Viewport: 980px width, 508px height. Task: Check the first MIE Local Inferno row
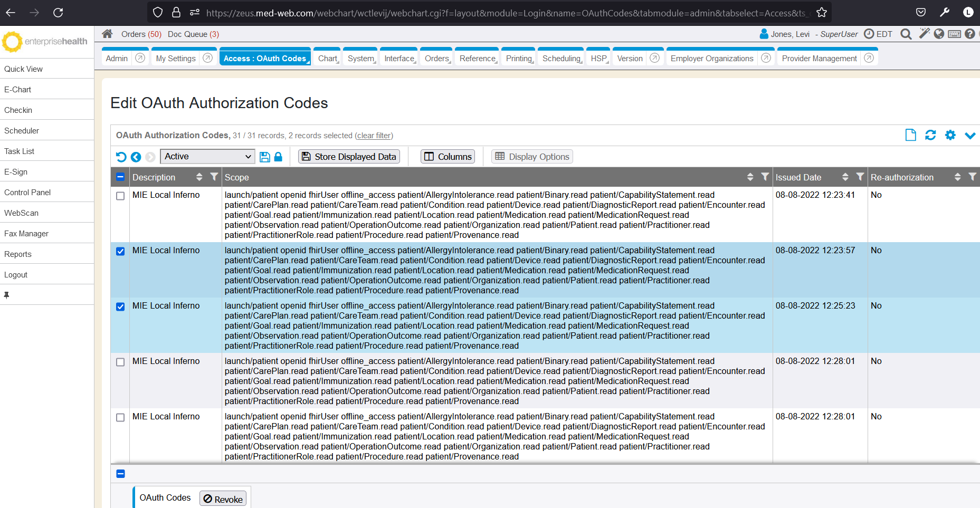pyautogui.click(x=120, y=196)
